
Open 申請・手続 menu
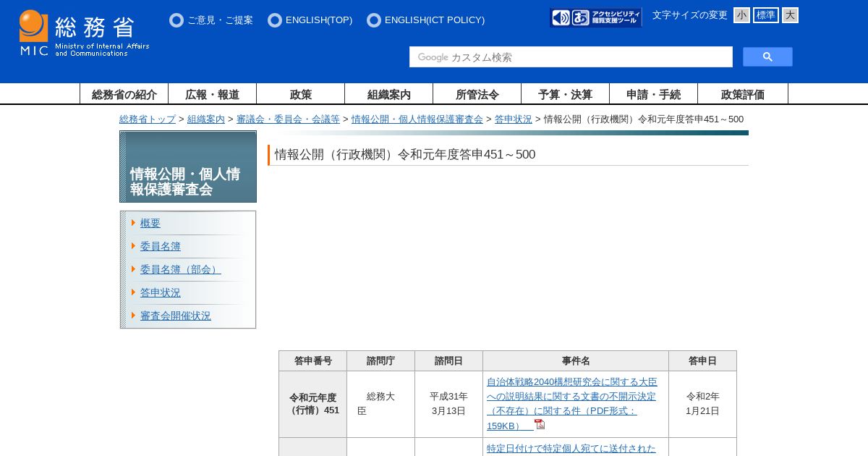[654, 94]
